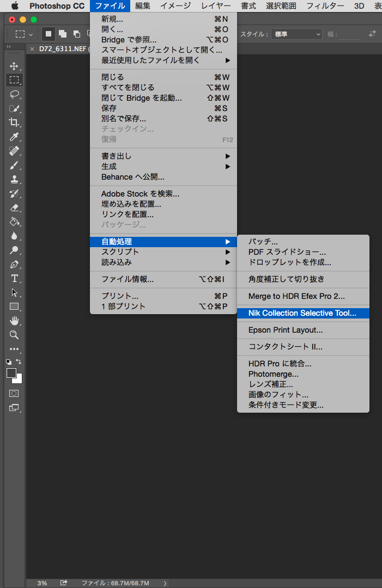The height and width of the screenshot is (588, 382).
Task: Reset default foreground and background colors
Action: [9, 362]
